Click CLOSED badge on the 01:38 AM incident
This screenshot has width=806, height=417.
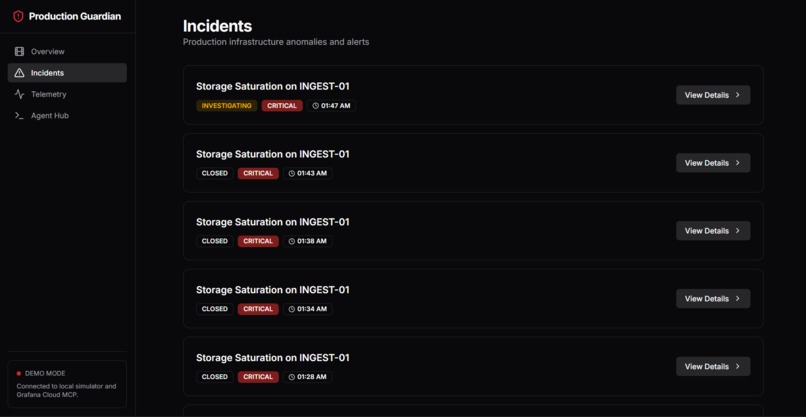pyautogui.click(x=215, y=242)
